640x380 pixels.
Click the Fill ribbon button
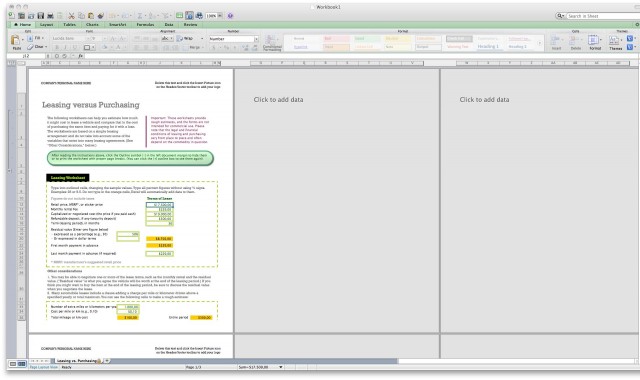36,38
